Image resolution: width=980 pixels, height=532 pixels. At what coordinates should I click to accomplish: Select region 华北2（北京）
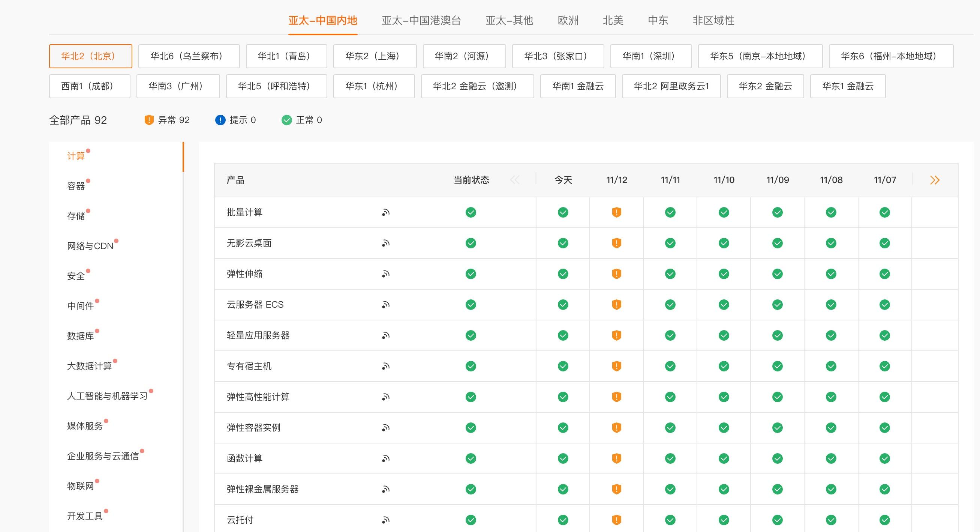pos(91,56)
